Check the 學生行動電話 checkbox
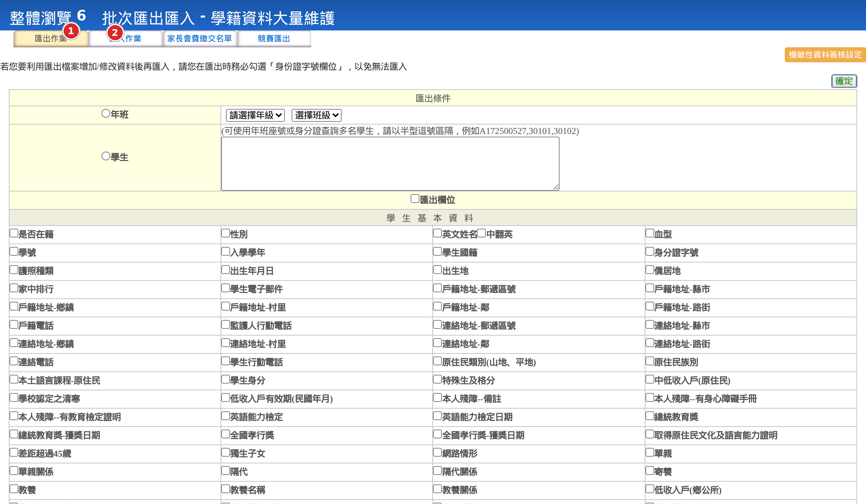 [x=225, y=361]
